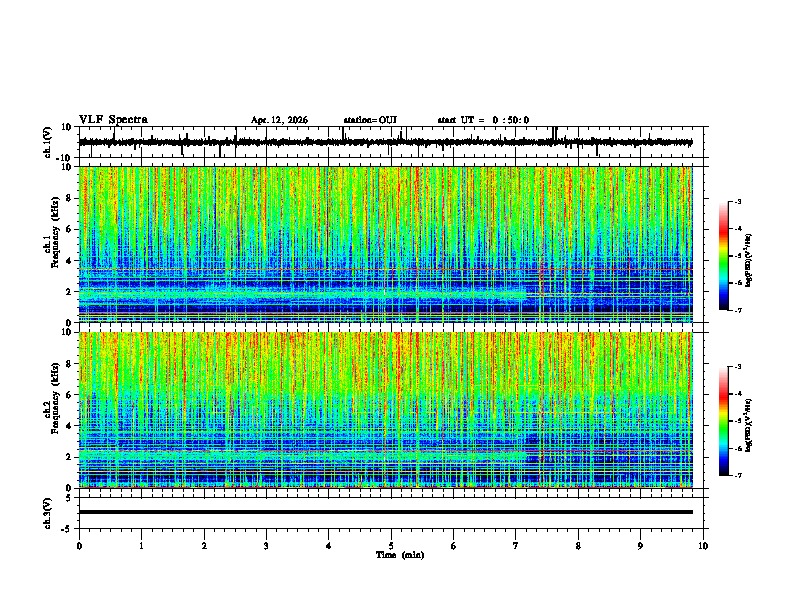
Task: Click the "-3" label on ch.2 colorbar
Action: [x=738, y=367]
